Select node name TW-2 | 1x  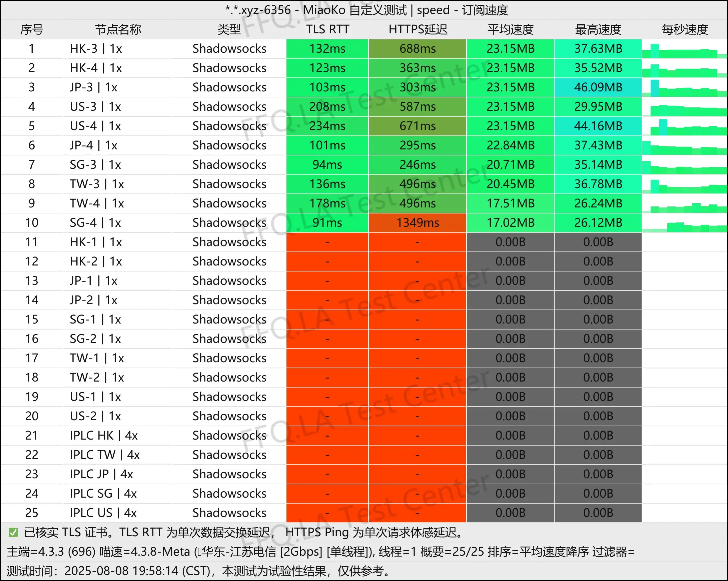click(x=97, y=378)
